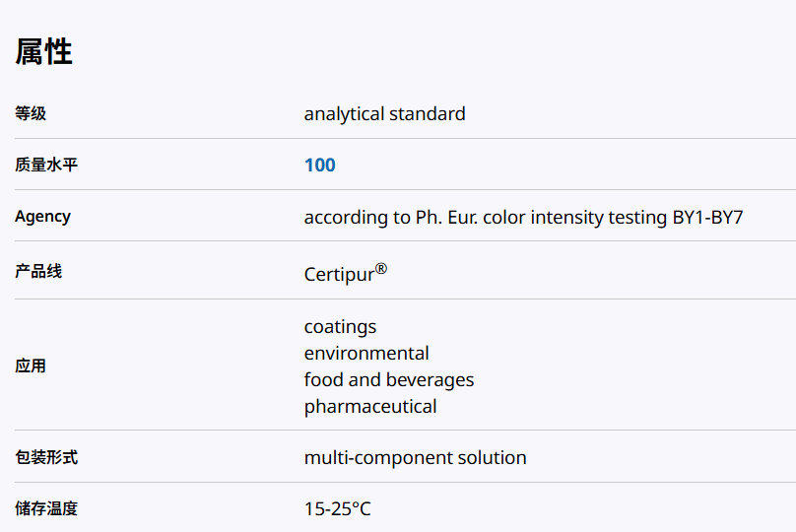Click the 15-25°C storage temperature value
The height and width of the screenshot is (532, 796).
coord(338,510)
